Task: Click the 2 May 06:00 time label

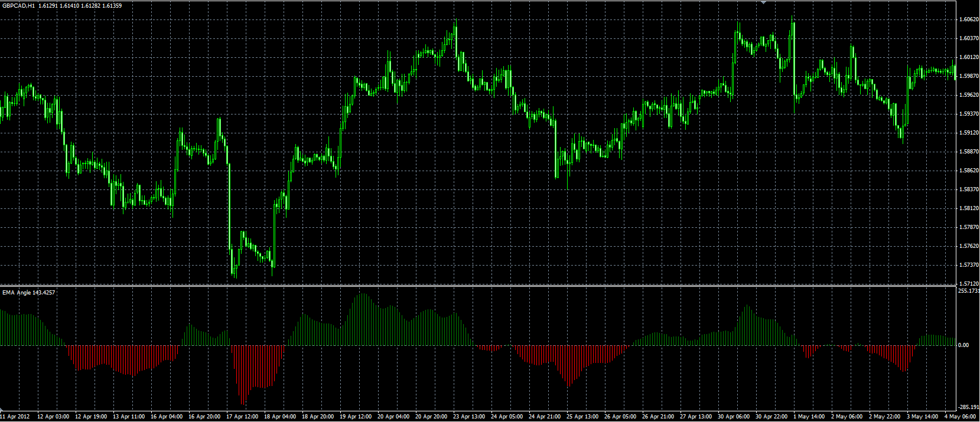Action: 846,417
